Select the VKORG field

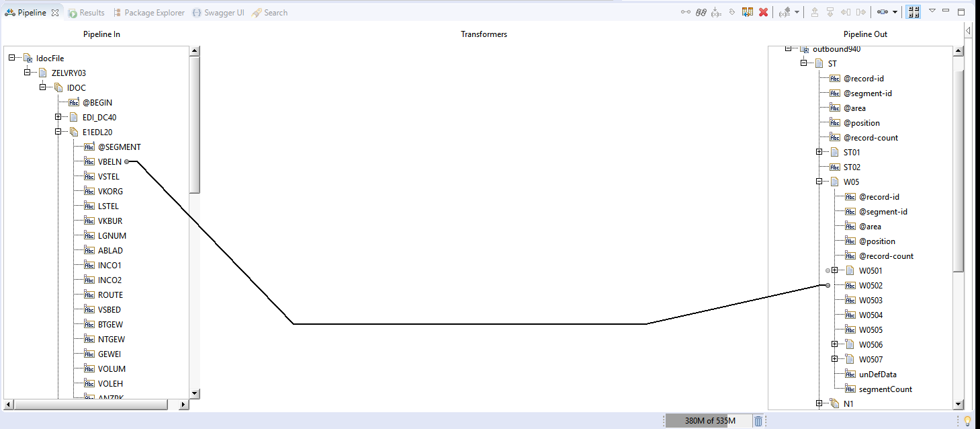coord(110,191)
